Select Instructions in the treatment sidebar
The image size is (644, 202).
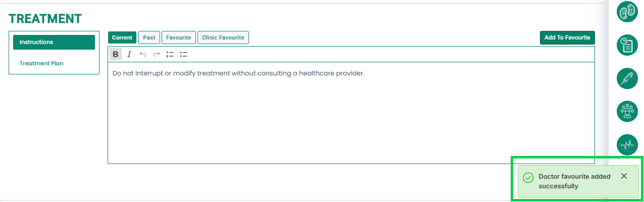click(54, 42)
